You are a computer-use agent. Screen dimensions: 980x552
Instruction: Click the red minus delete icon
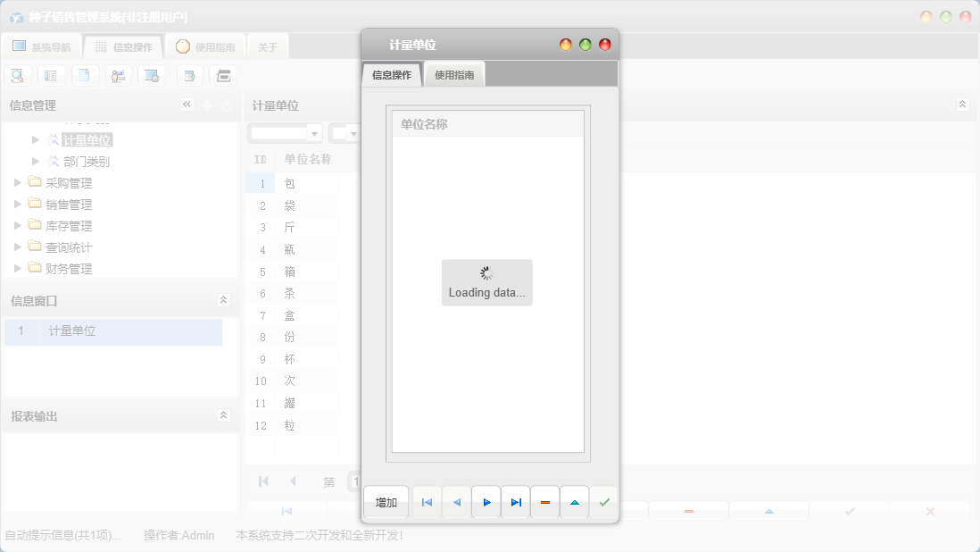tap(545, 503)
